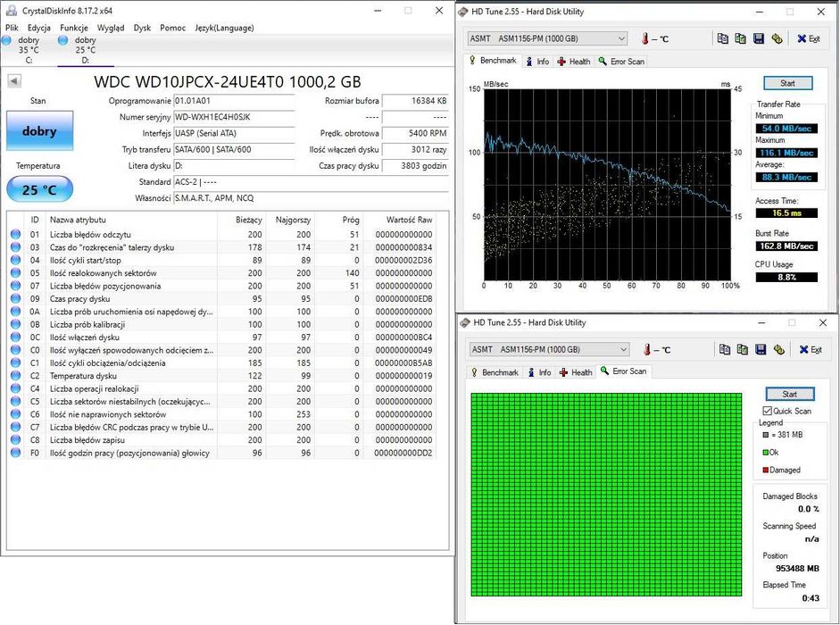The image size is (840, 625).
Task: Open the Funkcje menu
Action: [x=74, y=28]
